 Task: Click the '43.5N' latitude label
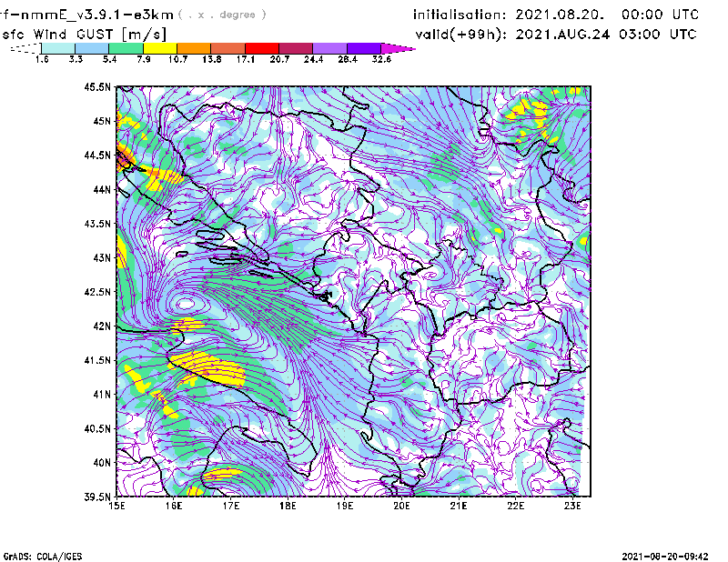click(x=98, y=224)
